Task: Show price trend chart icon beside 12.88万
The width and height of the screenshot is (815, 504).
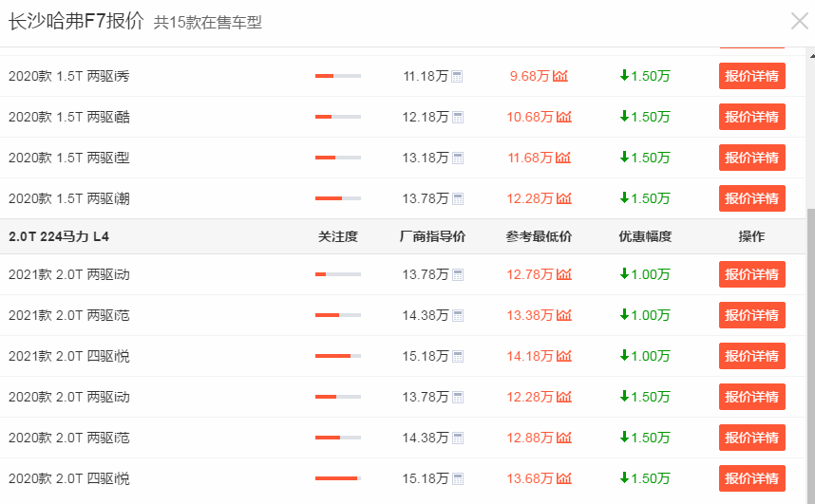Action: point(564,438)
